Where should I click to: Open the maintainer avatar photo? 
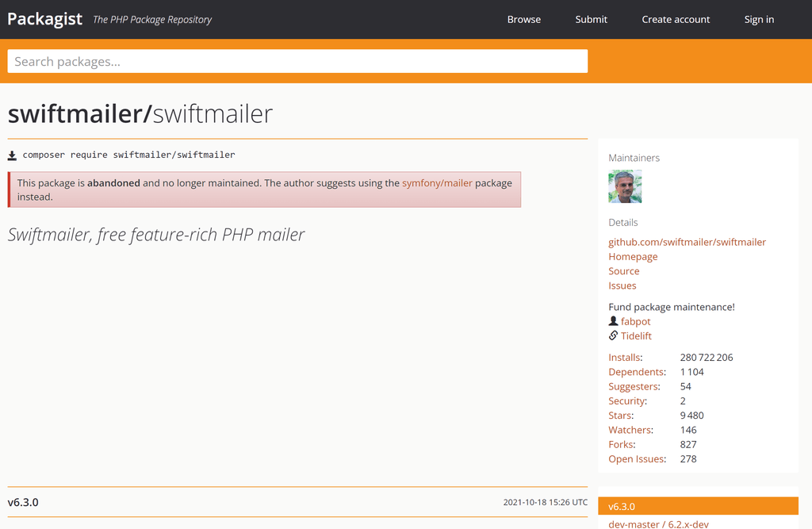point(625,186)
